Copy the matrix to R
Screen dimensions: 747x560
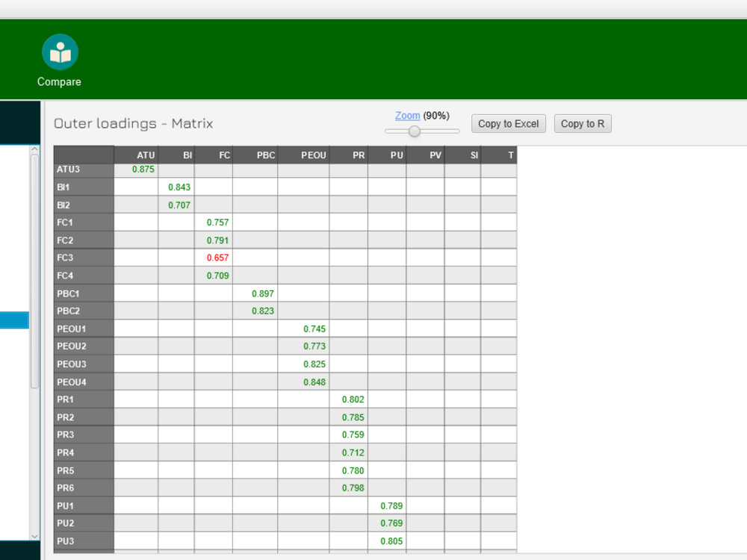point(583,123)
